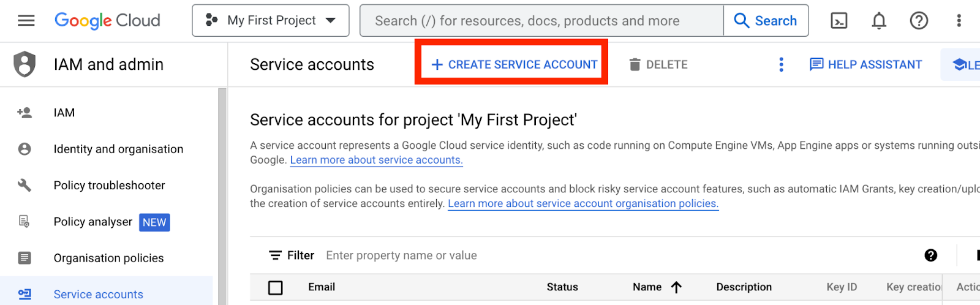Select Service accounts in sidebar
980x305 pixels.
click(98, 294)
